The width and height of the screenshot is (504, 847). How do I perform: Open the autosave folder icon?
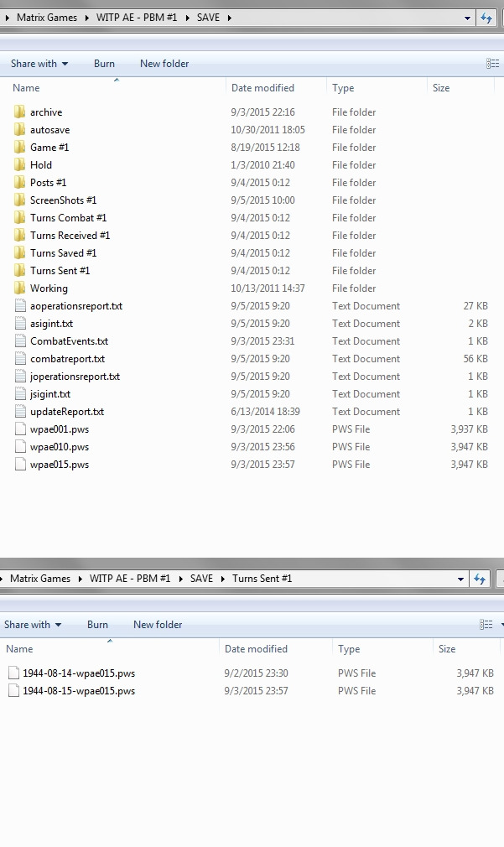coord(19,130)
